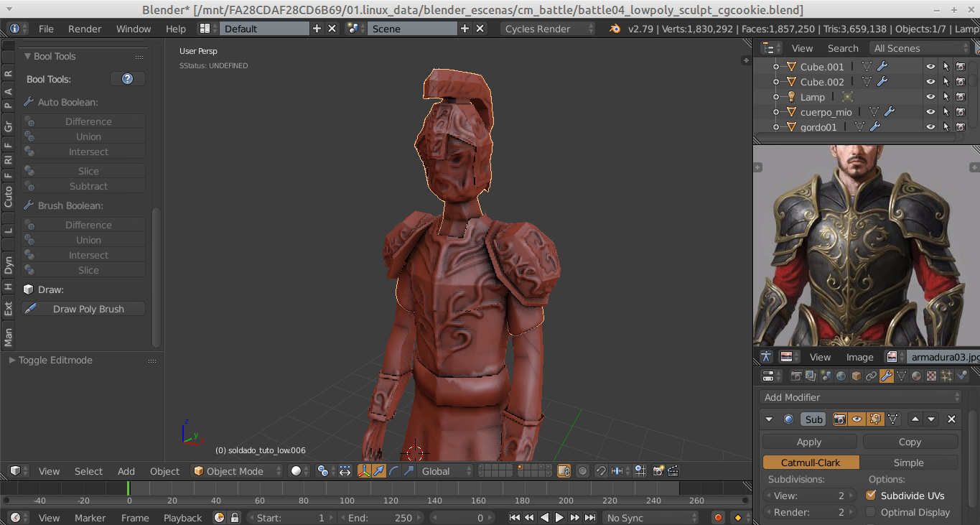Click the wrench modifier icon beside Cube.001
980x525 pixels.
[x=882, y=66]
